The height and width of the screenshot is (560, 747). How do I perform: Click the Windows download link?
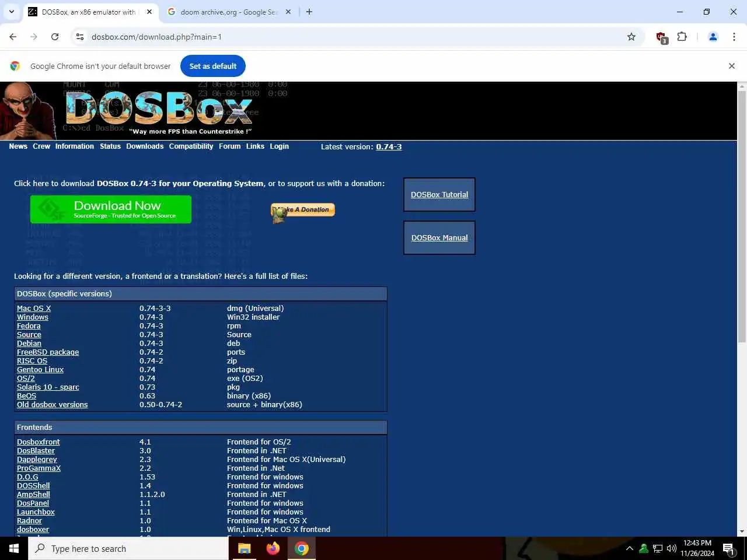(x=33, y=317)
